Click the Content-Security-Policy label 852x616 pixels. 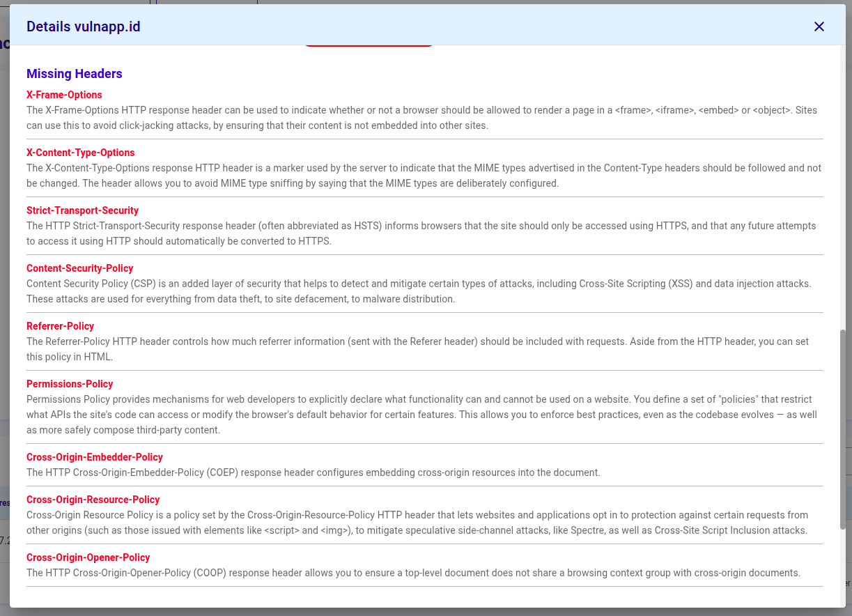(79, 268)
